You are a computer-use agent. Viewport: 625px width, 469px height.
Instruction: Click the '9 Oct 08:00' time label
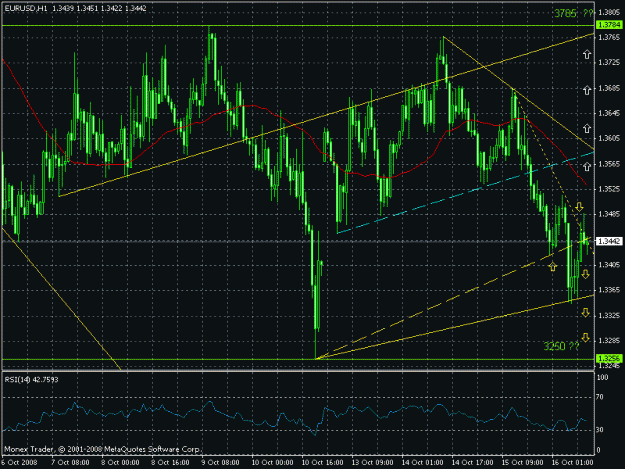220,462
